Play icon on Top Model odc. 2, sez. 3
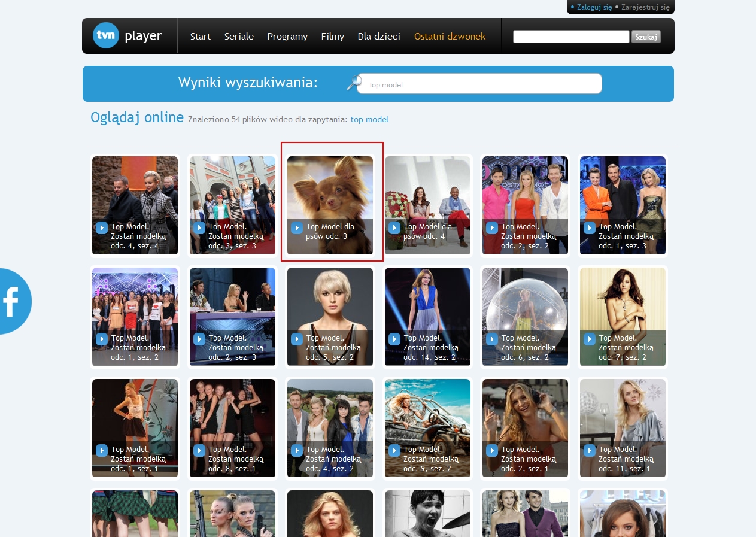The height and width of the screenshot is (537, 756). coord(199,339)
